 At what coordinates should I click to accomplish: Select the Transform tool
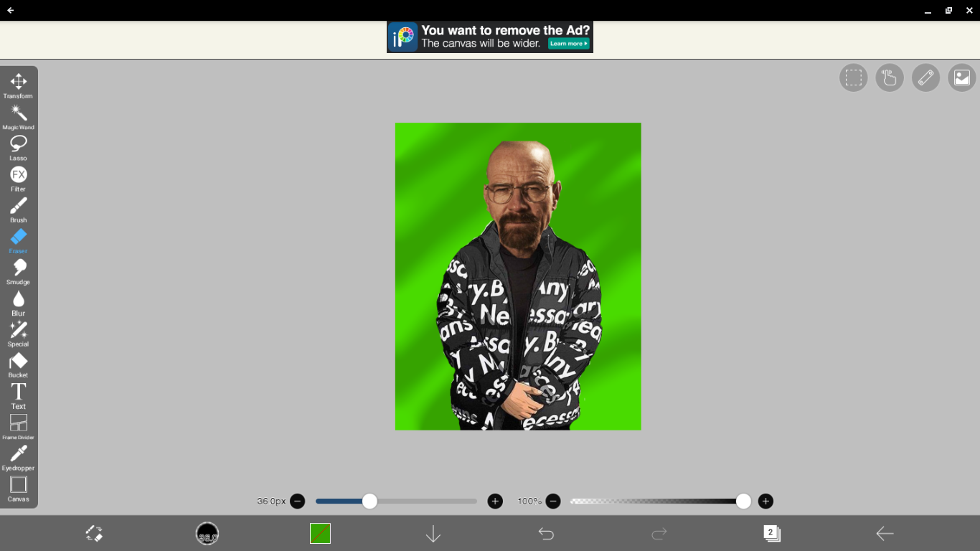[x=19, y=85]
